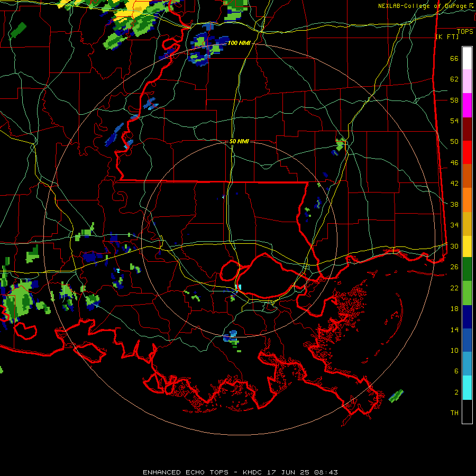Select the bright red legend swatch
This screenshot has width=476, height=476.
(467, 152)
